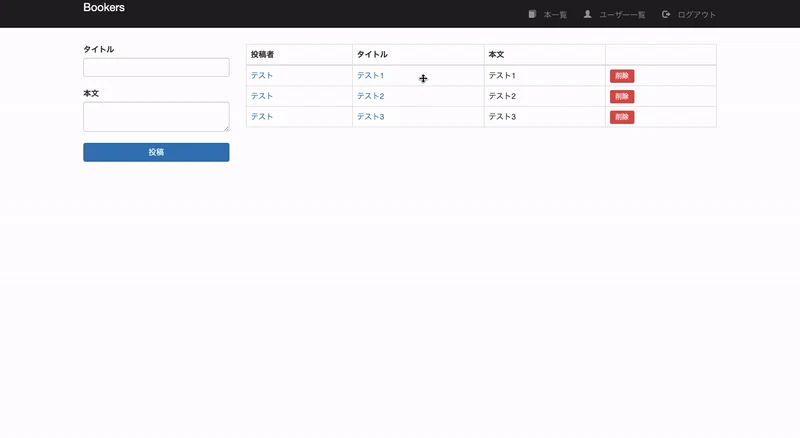
Task: Grab the 本文 textarea resize handle
Action: click(x=226, y=128)
